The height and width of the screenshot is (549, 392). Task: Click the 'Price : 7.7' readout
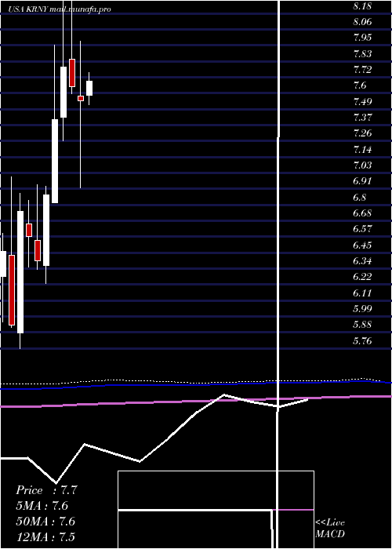(x=46, y=490)
